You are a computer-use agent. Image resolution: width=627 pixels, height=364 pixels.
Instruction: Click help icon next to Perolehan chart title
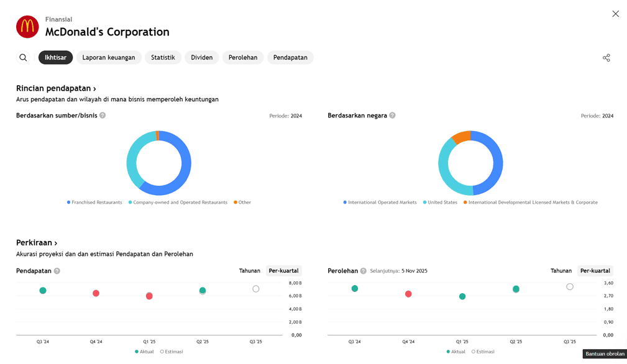point(363,271)
